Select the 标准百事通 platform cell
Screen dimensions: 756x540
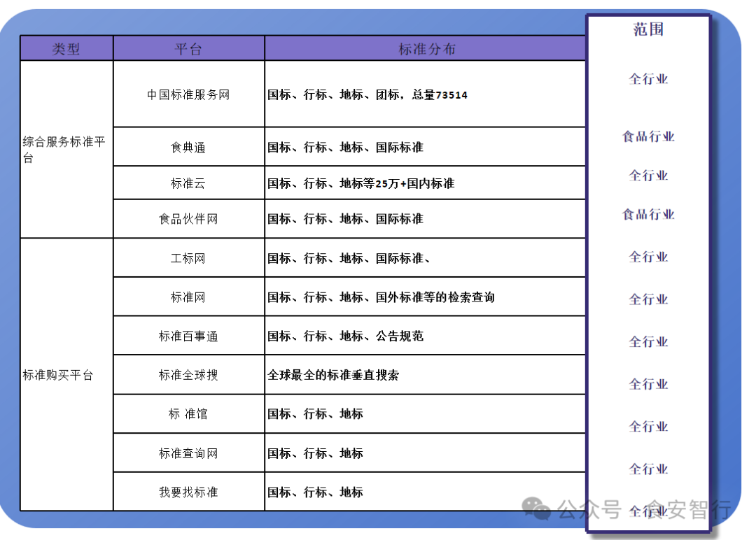(188, 336)
